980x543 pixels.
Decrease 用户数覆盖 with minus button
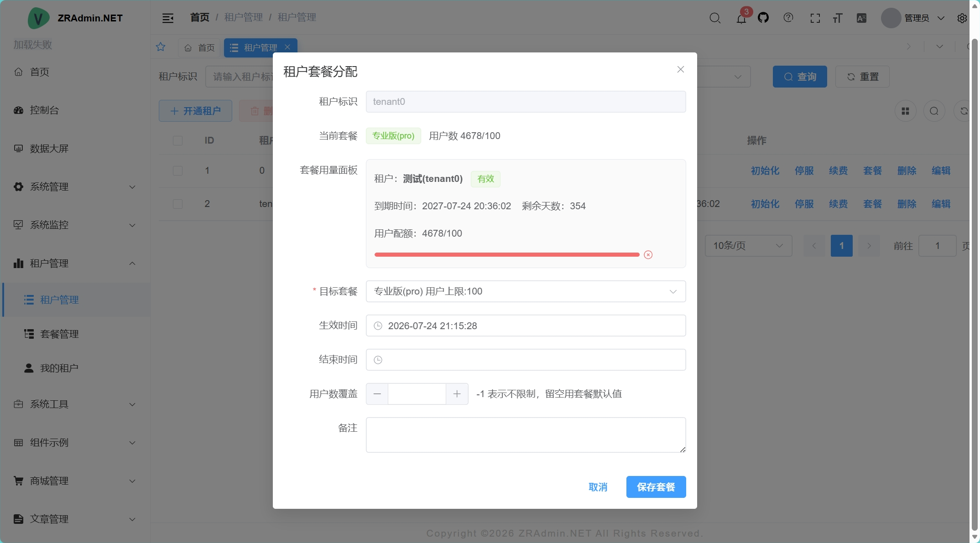tap(377, 394)
